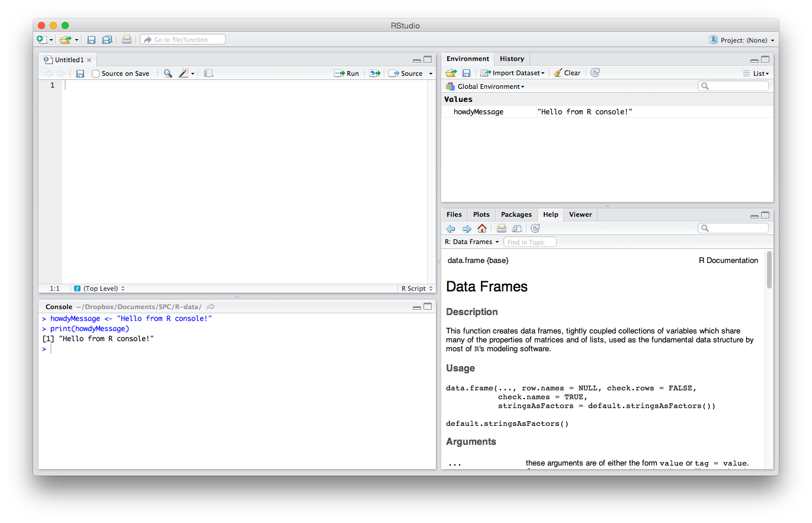The width and height of the screenshot is (812, 523).
Task: Select the Help tab
Action: click(550, 214)
